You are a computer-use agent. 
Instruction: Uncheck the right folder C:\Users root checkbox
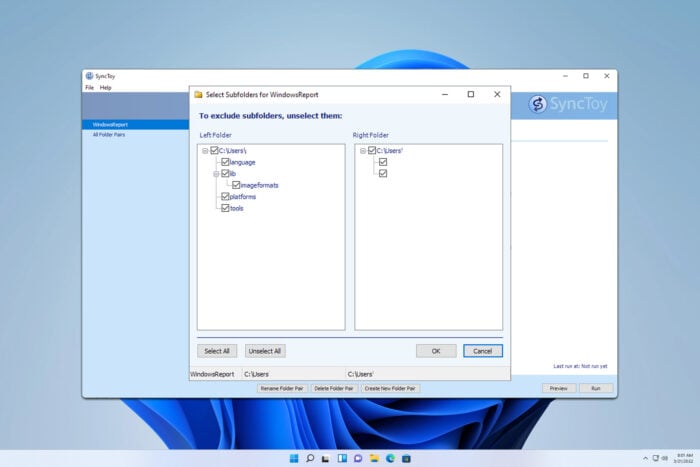pos(372,150)
